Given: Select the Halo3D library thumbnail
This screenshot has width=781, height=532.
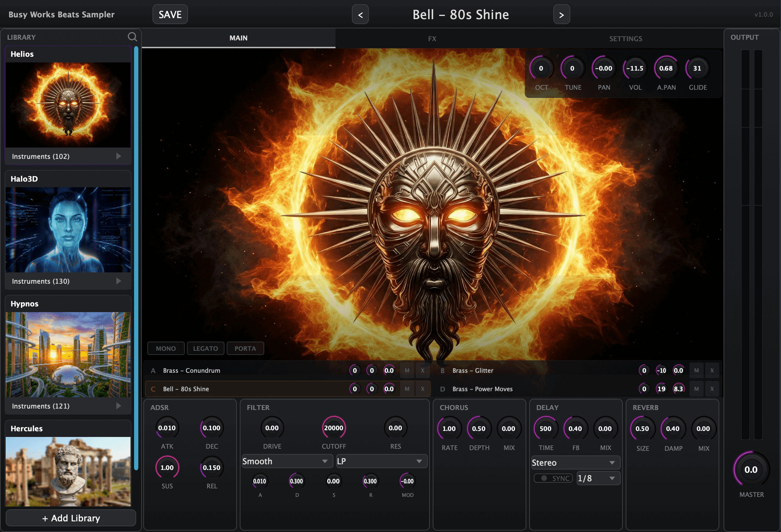Looking at the screenshot, I should (68, 229).
